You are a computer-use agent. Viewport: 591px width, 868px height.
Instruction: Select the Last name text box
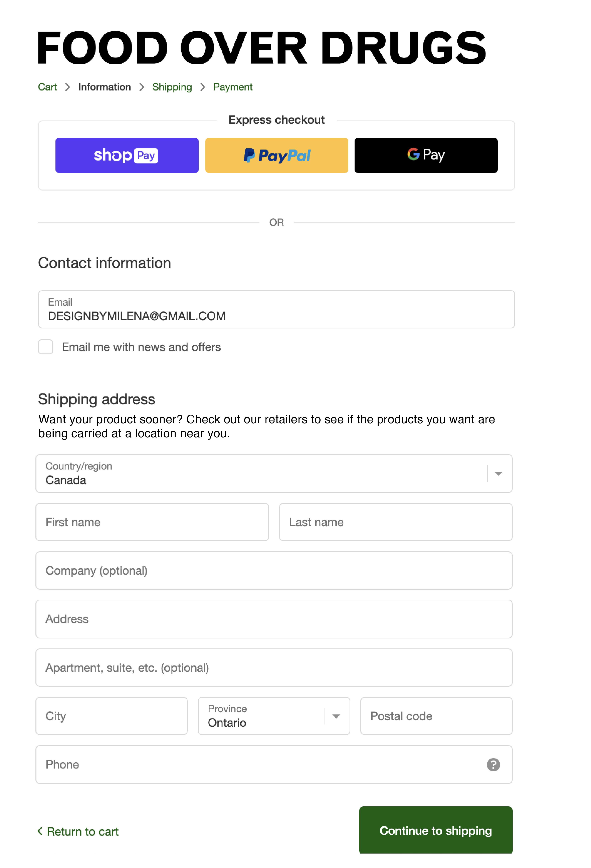tap(396, 522)
